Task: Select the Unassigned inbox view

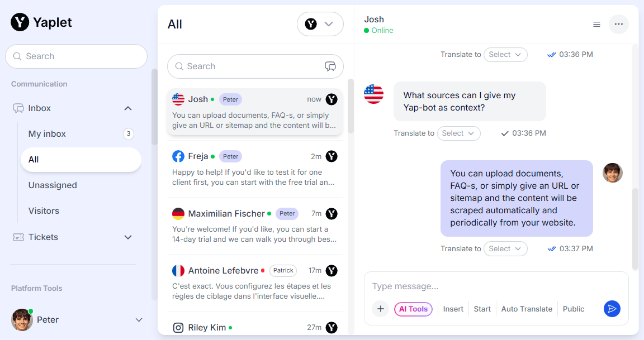Action: coord(53,185)
